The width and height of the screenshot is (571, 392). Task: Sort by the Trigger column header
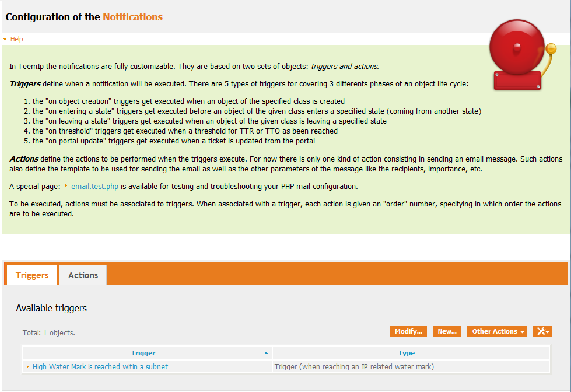pyautogui.click(x=143, y=353)
